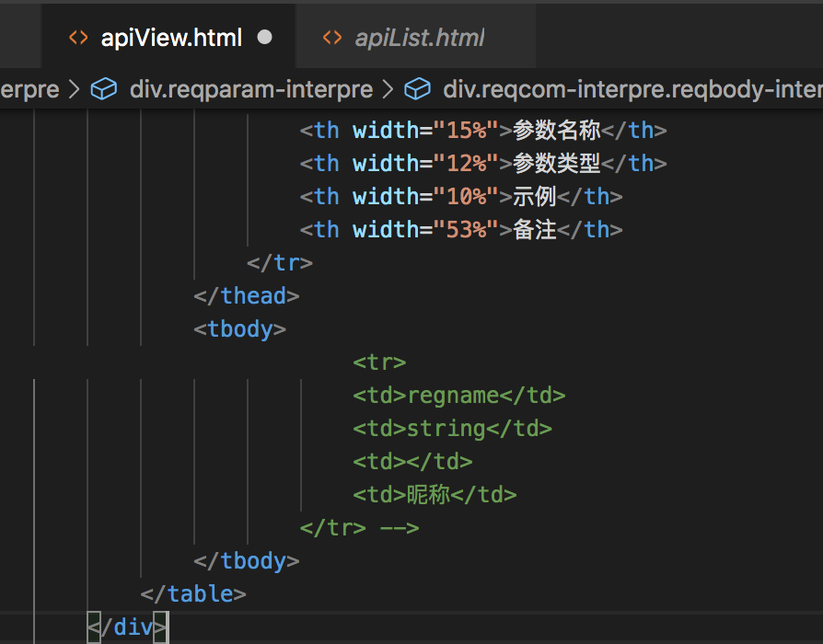Click the th line with width="10%" 示例
Viewport: 823px width, 644px height.
coord(461,196)
